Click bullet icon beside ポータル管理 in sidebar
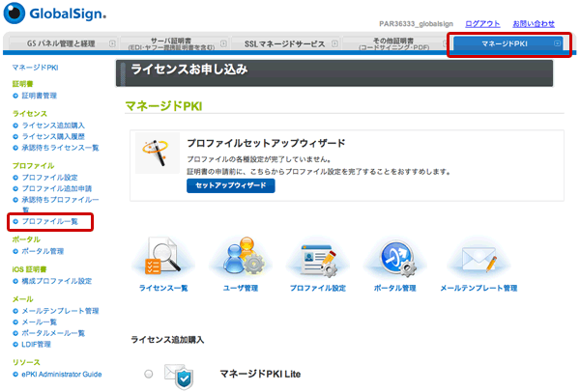Viewport: 580px width, 392px height. click(x=15, y=251)
